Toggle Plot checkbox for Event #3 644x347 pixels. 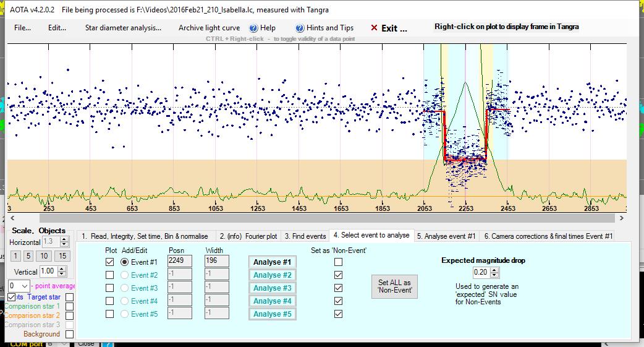[x=109, y=288]
